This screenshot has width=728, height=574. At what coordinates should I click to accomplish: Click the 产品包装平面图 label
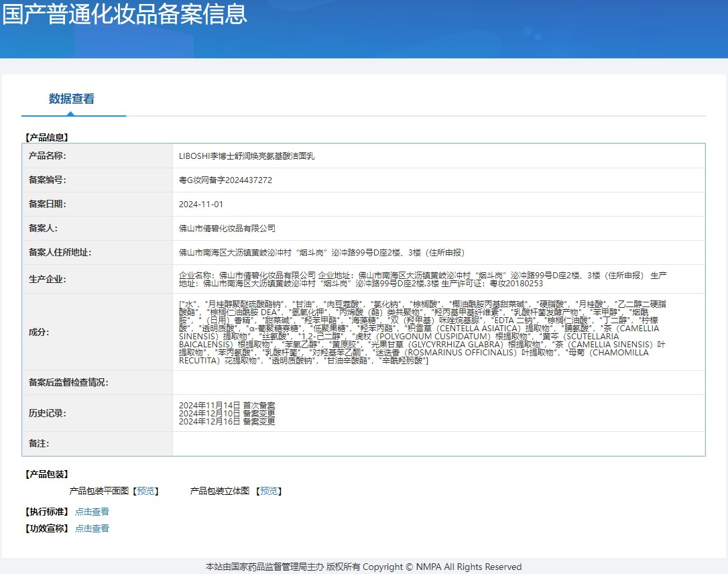tap(99, 491)
